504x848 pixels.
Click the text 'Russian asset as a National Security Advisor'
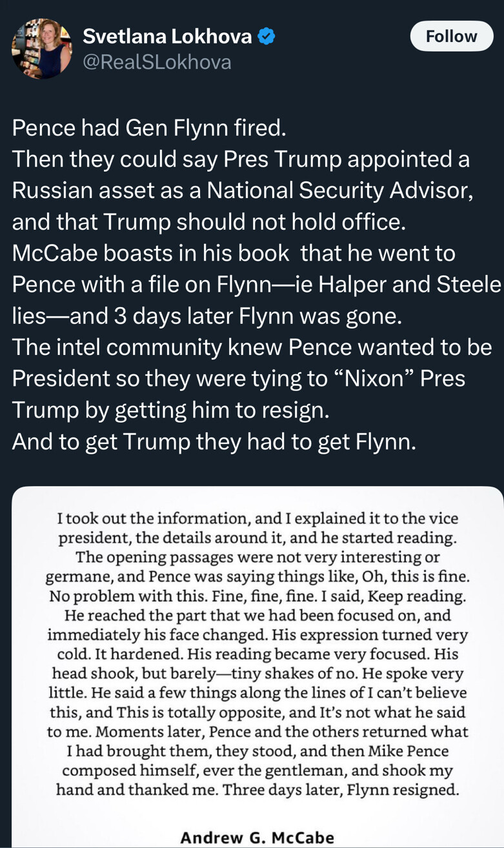pos(243,191)
